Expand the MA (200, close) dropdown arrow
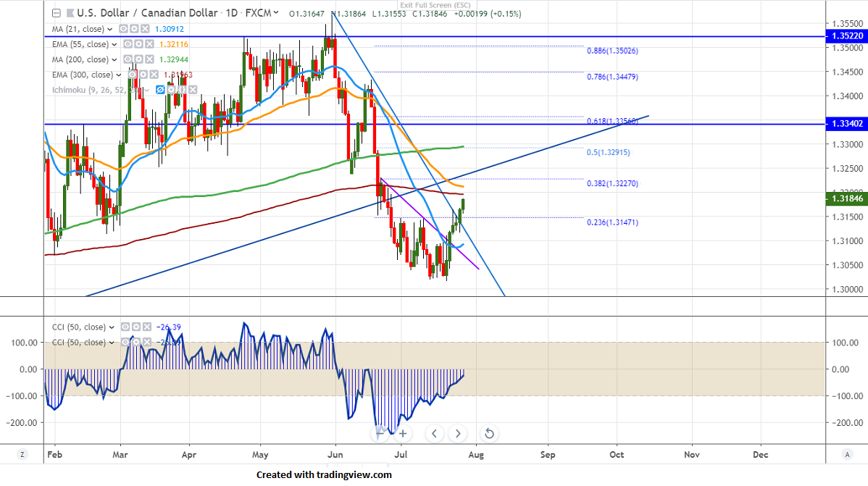Image resolution: width=868 pixels, height=486 pixels. pos(114,60)
